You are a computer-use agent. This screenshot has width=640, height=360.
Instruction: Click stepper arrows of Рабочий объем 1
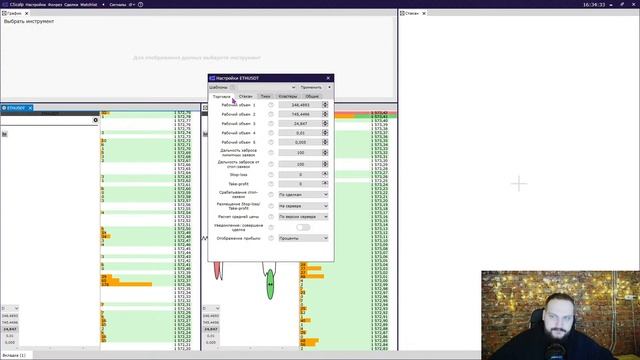point(325,105)
